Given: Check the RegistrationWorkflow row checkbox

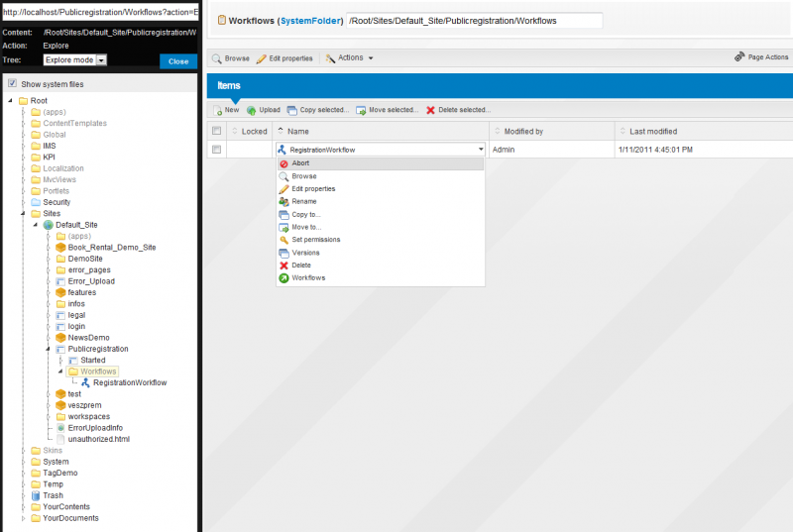Looking at the screenshot, I should pos(216,150).
